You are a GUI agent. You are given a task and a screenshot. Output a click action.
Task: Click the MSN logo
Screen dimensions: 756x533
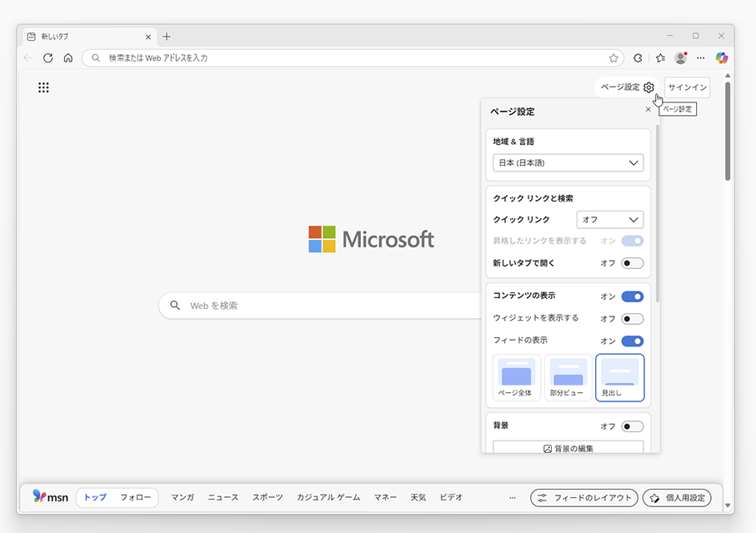click(x=50, y=496)
